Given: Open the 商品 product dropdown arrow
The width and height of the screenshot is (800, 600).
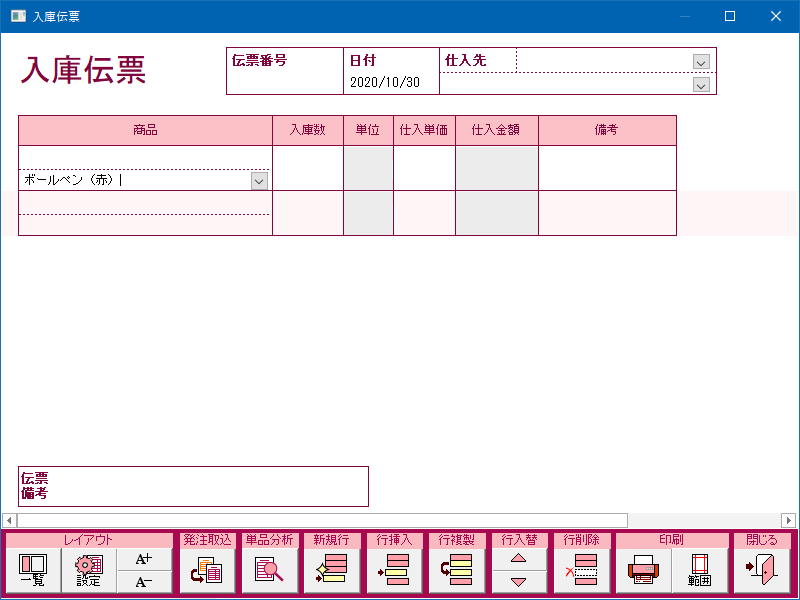Looking at the screenshot, I should [259, 181].
